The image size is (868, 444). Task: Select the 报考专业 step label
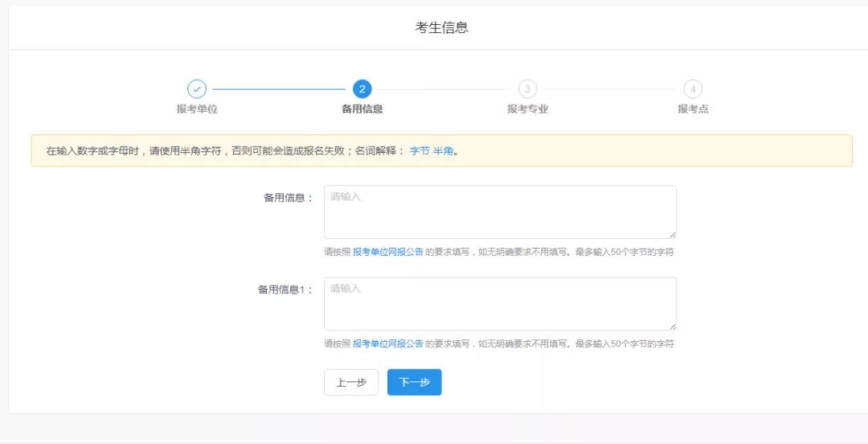coord(527,109)
